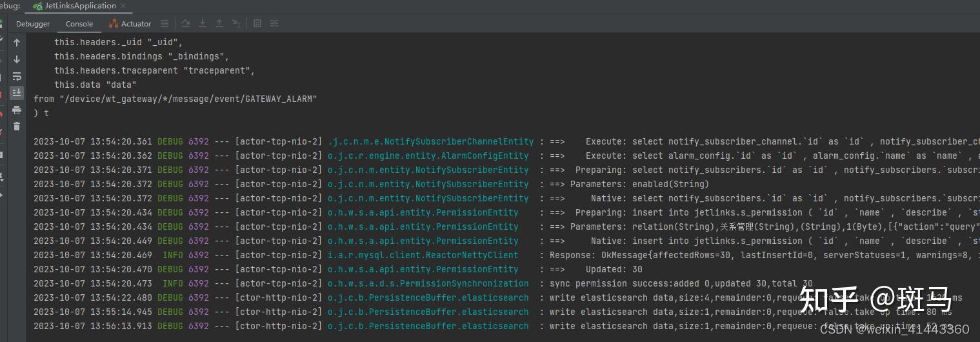Toggle scroll to end of console
Viewport: 980px width, 342px height.
[17, 93]
